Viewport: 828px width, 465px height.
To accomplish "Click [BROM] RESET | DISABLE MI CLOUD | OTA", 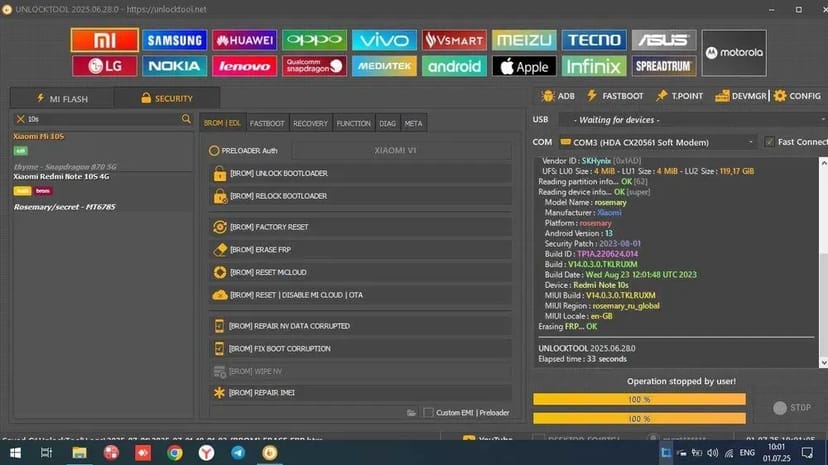I will pyautogui.click(x=360, y=295).
